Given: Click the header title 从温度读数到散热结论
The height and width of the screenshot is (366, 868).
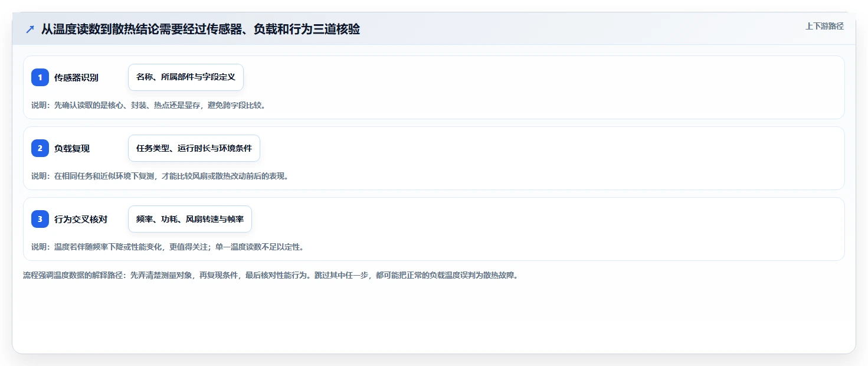Looking at the screenshot, I should [x=200, y=29].
